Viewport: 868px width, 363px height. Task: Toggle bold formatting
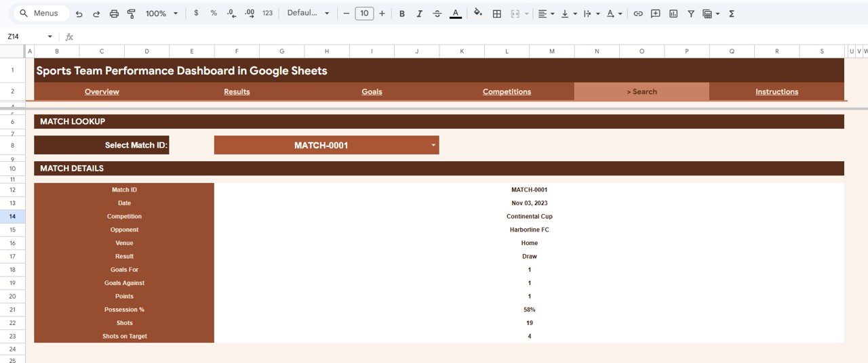(x=402, y=14)
